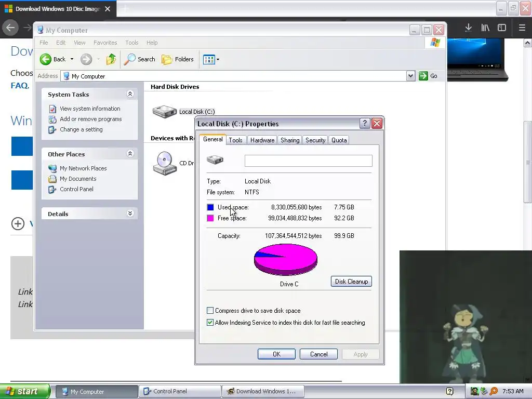
Task: Click the blue Used space swatch
Action: pos(210,207)
